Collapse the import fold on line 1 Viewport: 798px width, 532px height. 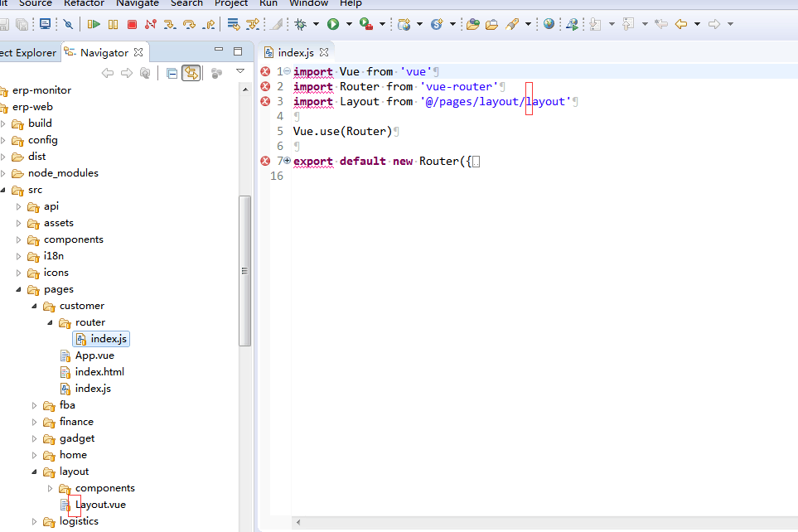[287, 71]
